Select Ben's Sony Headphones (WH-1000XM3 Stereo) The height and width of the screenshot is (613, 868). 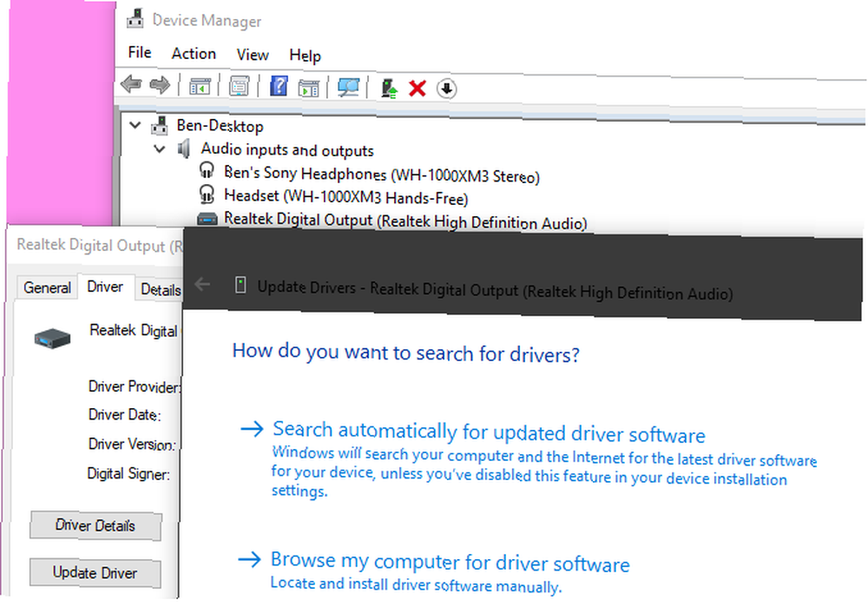pyautogui.click(x=381, y=175)
